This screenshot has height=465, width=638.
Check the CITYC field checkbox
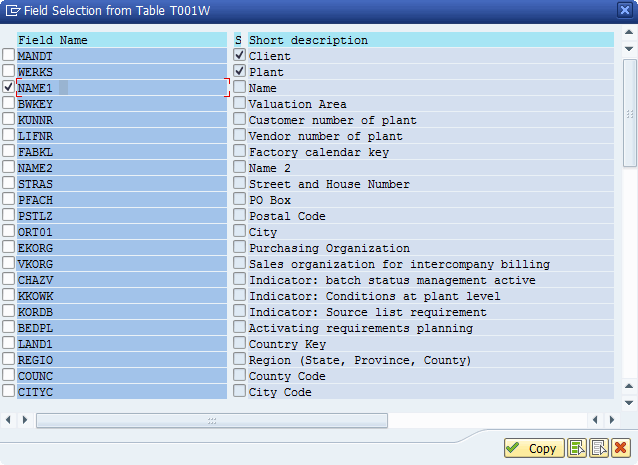9,391
